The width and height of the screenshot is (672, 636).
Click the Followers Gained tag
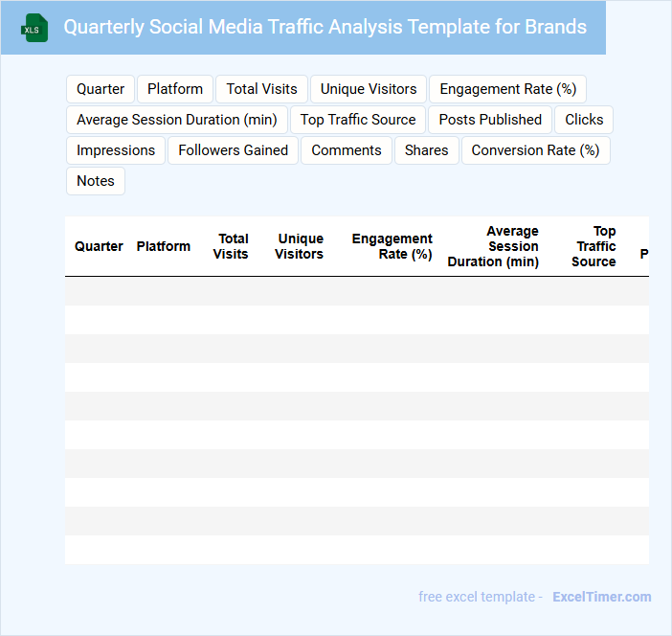tap(233, 150)
